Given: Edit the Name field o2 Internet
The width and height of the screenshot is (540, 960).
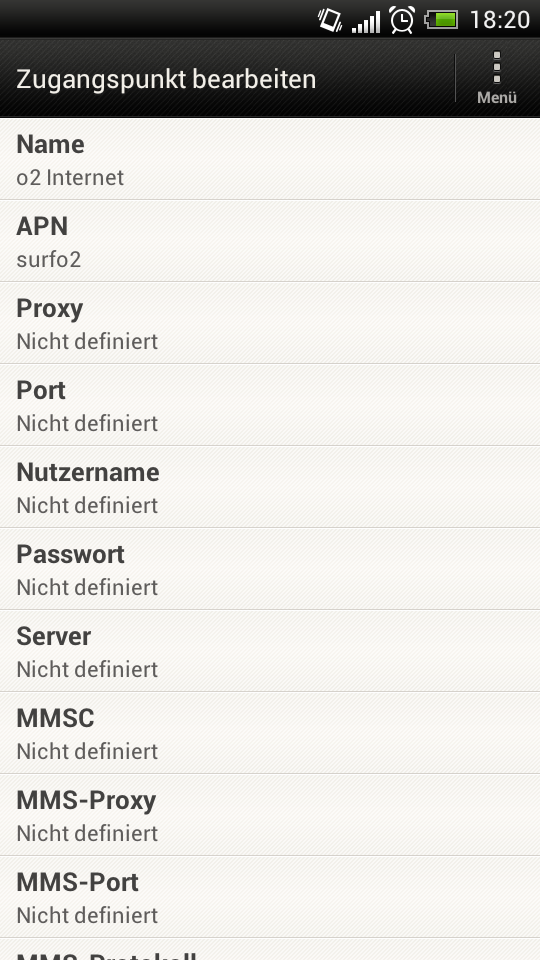Looking at the screenshot, I should (270, 159).
